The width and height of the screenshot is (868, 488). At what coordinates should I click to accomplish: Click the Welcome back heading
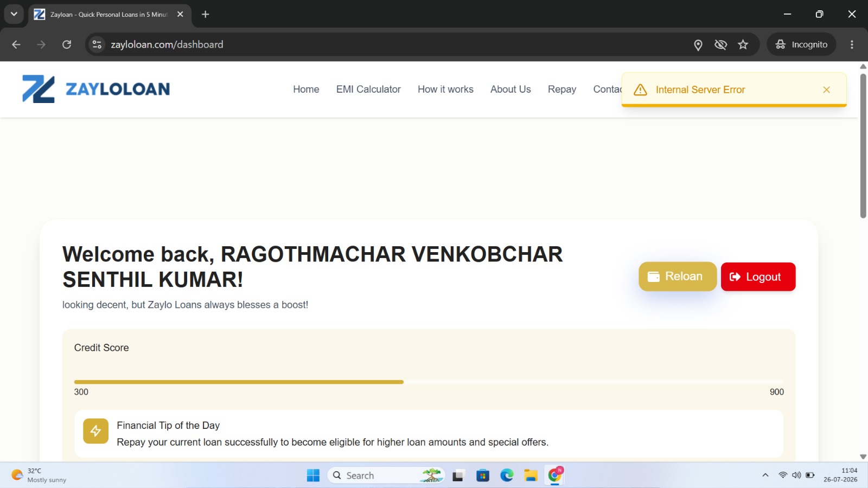pos(312,267)
